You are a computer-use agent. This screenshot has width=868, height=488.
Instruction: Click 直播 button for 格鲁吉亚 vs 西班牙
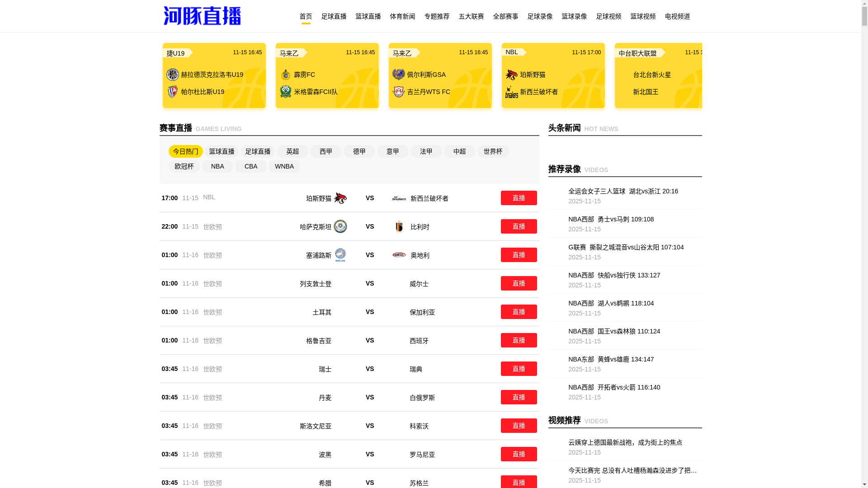[x=519, y=340]
